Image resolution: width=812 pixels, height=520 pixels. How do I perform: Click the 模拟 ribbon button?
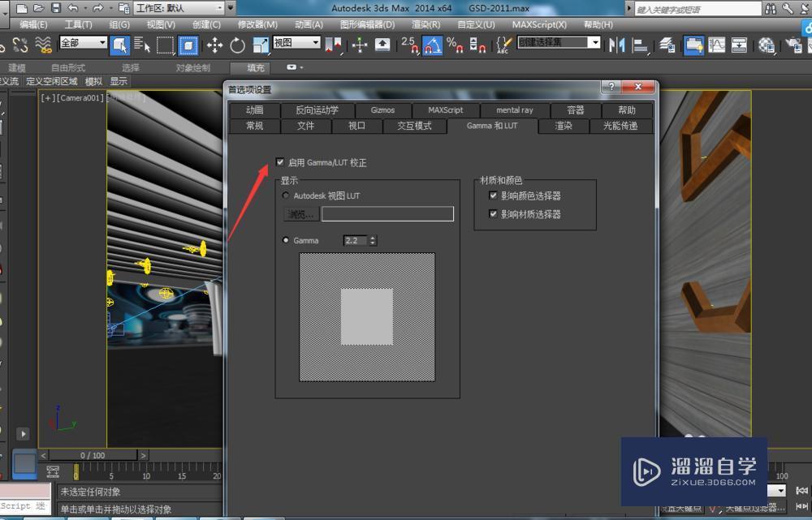coord(93,81)
